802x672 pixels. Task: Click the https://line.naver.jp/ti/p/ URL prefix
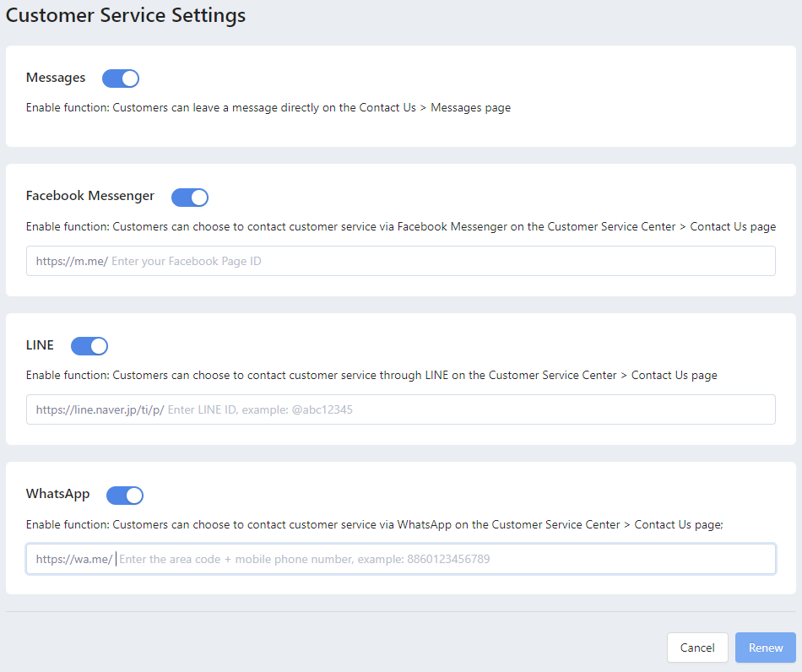100,409
